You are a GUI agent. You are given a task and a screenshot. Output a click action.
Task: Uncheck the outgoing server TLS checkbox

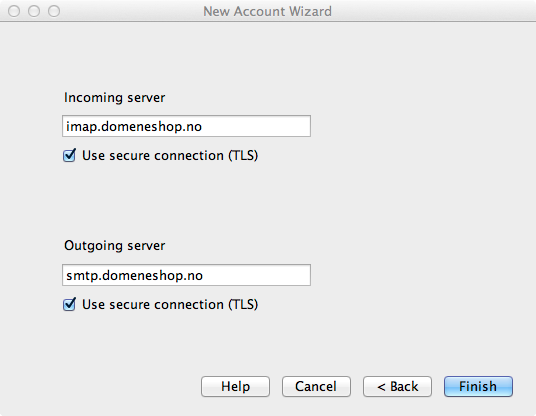coord(69,304)
